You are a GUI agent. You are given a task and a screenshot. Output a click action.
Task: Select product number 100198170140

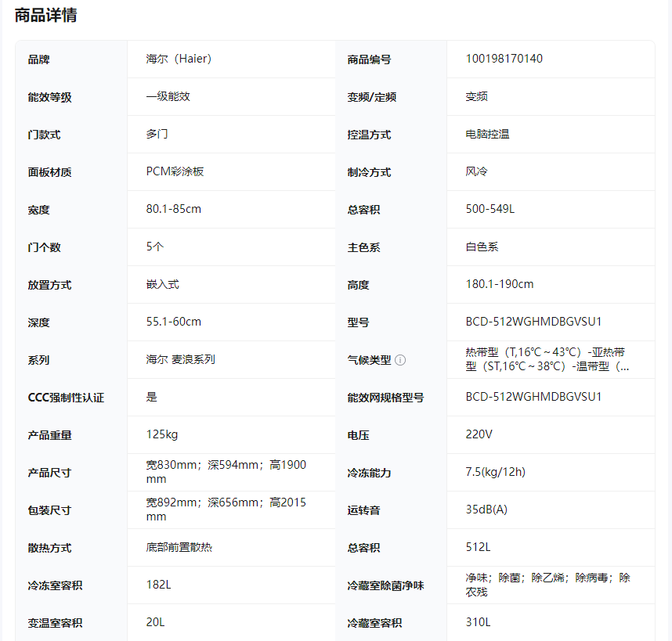504,59
